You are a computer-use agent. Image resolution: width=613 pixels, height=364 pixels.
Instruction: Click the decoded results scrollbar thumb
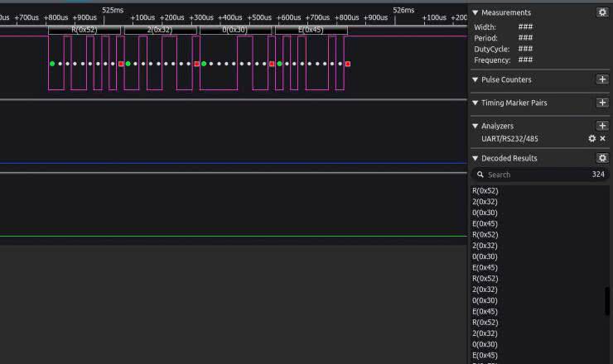point(607,300)
